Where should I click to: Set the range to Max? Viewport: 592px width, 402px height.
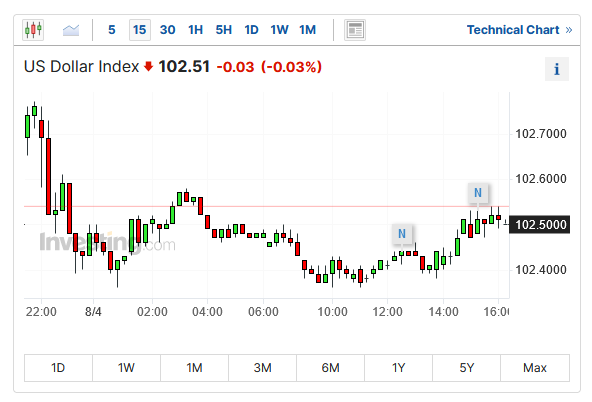click(535, 368)
